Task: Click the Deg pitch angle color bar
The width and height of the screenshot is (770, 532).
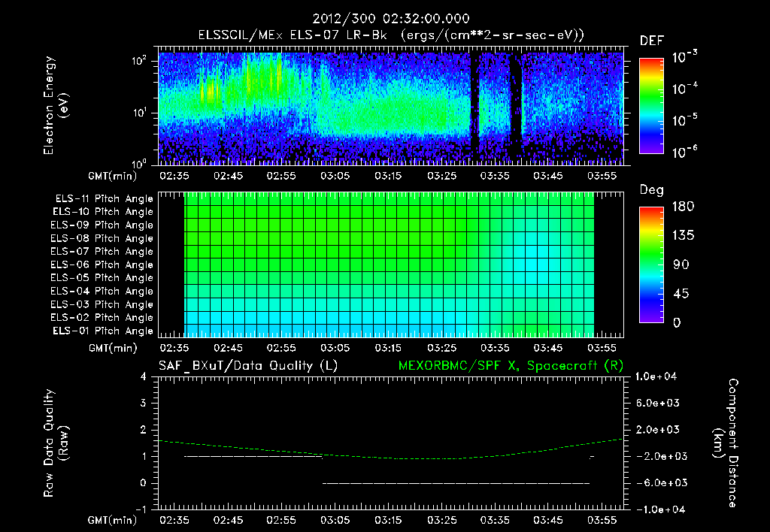Action: pyautogui.click(x=651, y=265)
